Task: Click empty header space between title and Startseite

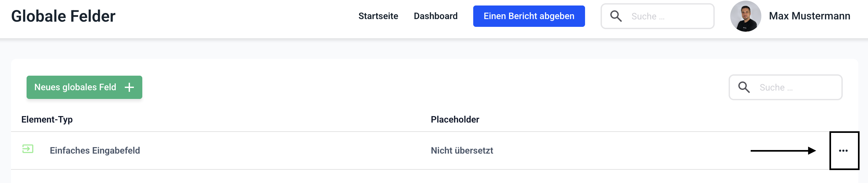Action: (x=236, y=16)
